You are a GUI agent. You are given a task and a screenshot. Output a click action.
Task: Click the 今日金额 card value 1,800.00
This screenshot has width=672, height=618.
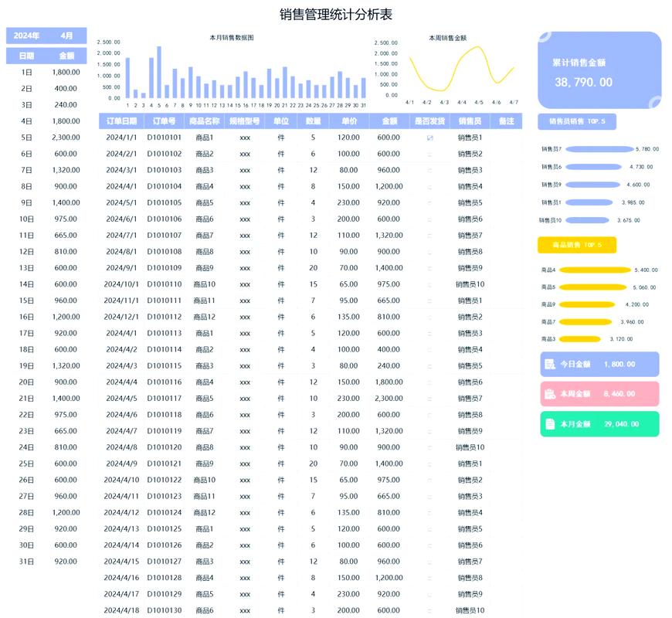pyautogui.click(x=619, y=365)
